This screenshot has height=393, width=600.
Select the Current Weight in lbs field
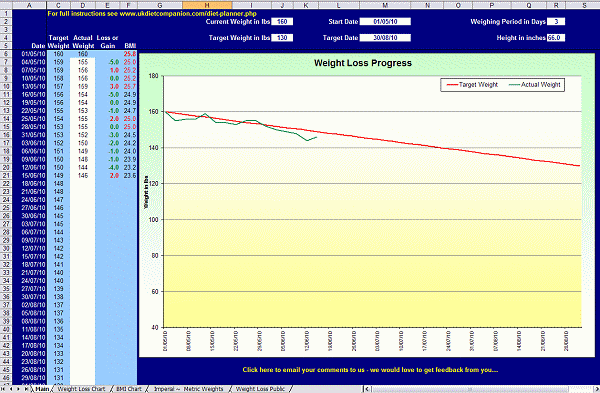click(x=282, y=22)
